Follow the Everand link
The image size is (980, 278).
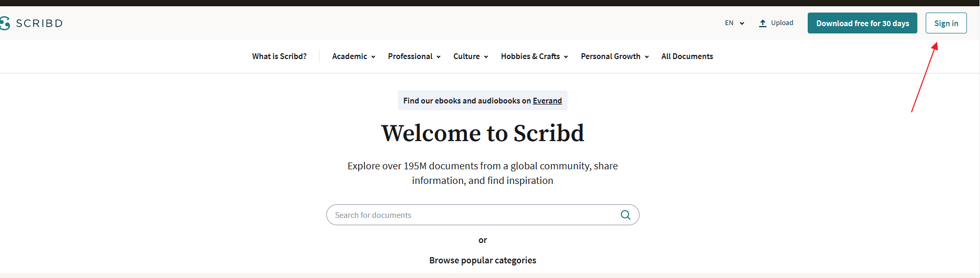tap(547, 101)
